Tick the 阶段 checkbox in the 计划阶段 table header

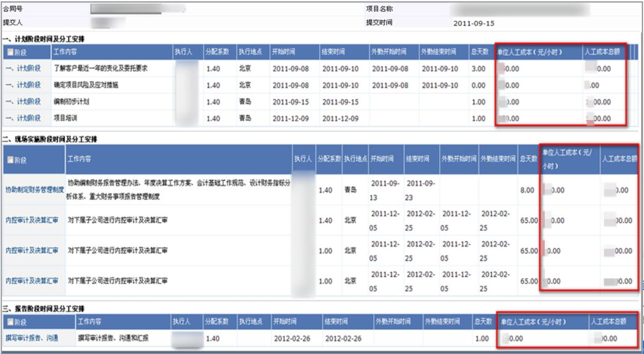pyautogui.click(x=11, y=53)
